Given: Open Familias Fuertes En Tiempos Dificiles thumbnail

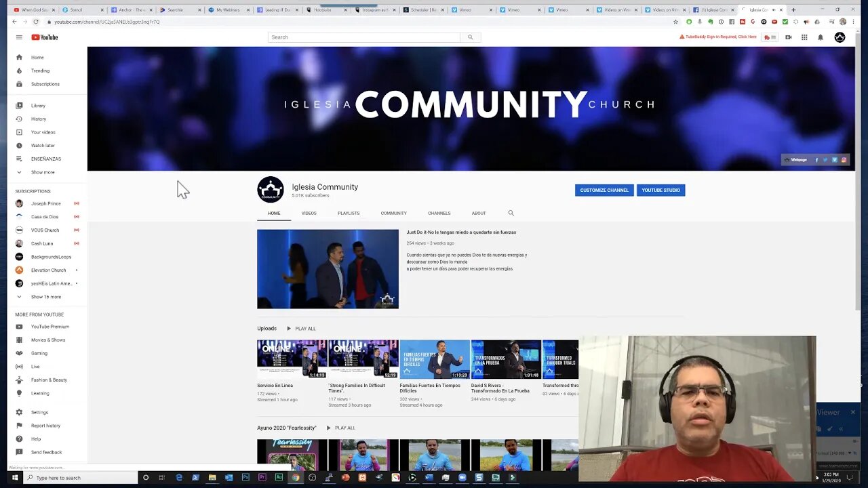Looking at the screenshot, I should click(435, 359).
